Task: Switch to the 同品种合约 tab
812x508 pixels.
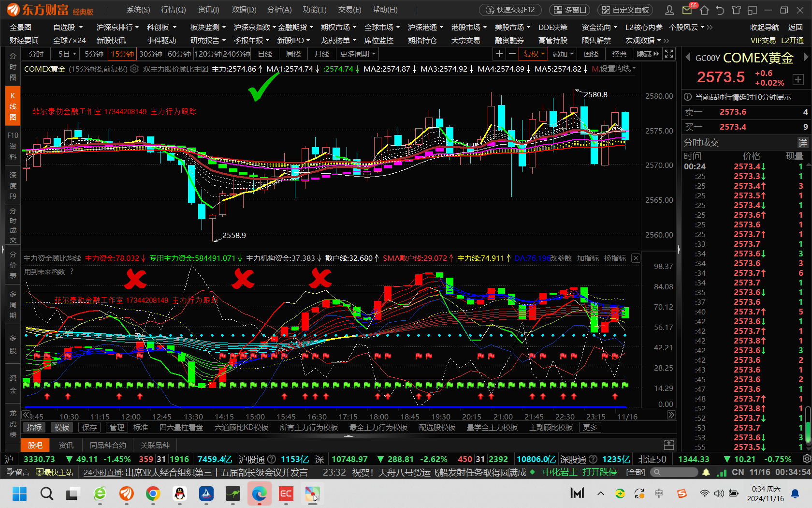Action: (108, 445)
